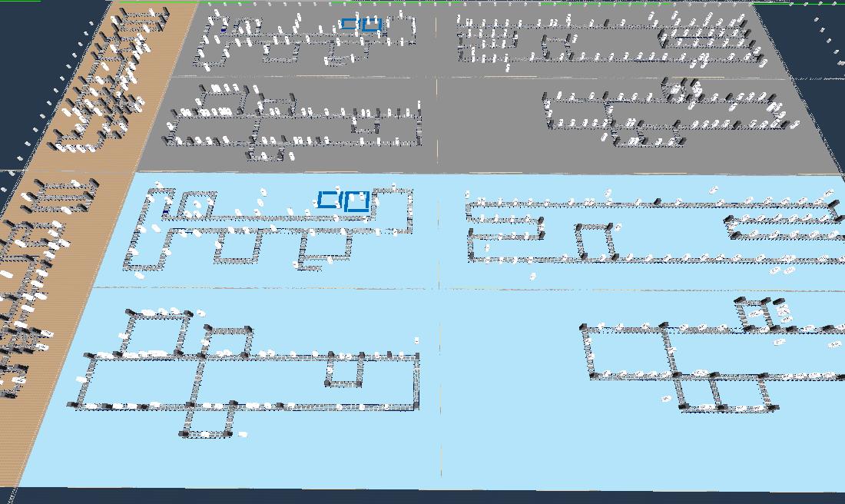This screenshot has width=845, height=504.
Task: Pick the left blue rectangle in the gray zone
Action: coord(349,25)
